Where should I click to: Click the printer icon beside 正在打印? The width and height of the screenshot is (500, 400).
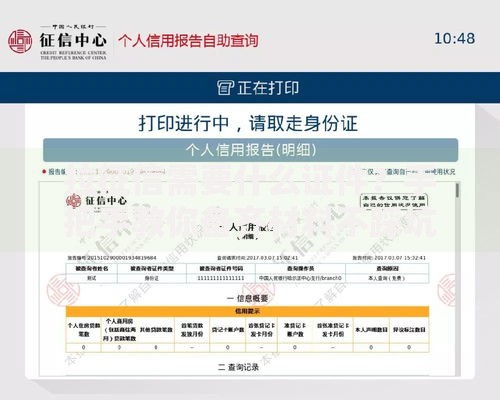225,88
